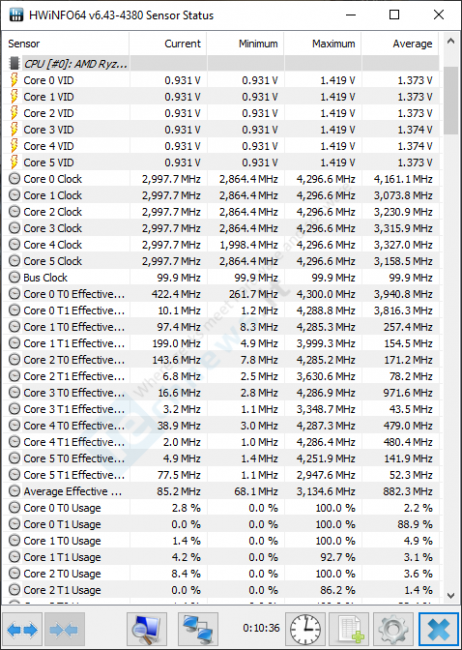The image size is (462, 650).
Task: Reset the elapsed time clock icon
Action: [x=306, y=630]
